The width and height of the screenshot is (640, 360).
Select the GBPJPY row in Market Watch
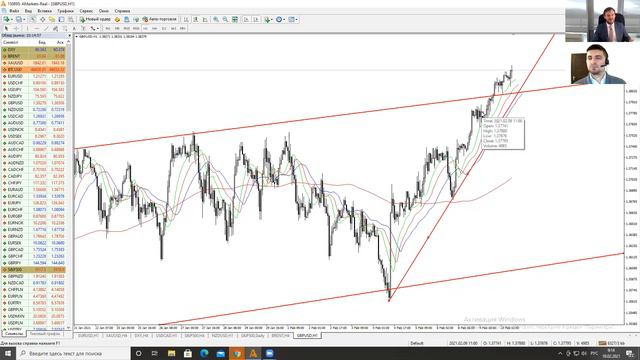point(33,263)
